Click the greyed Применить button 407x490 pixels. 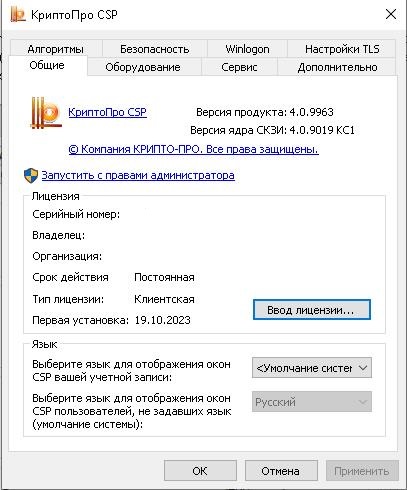coord(362,471)
